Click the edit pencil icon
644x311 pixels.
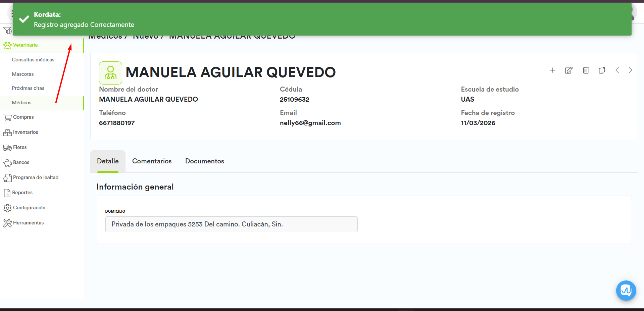pos(568,70)
